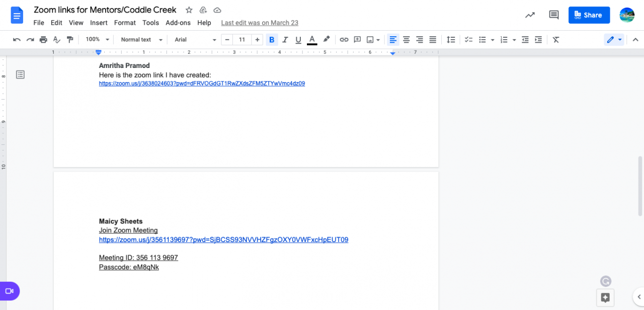Open Amritha Pramod's zoom link
644x310 pixels.
pyautogui.click(x=202, y=84)
